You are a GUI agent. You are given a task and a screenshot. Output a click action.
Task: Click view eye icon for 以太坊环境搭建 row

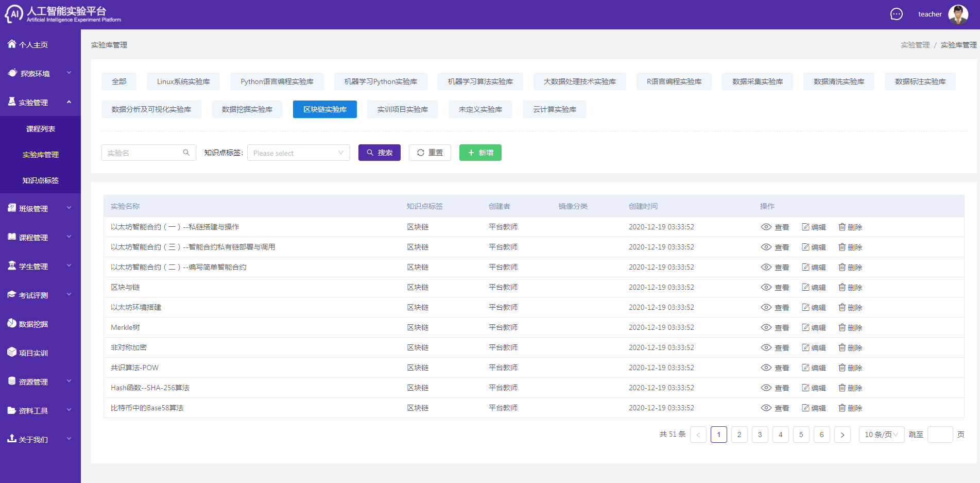[766, 307]
